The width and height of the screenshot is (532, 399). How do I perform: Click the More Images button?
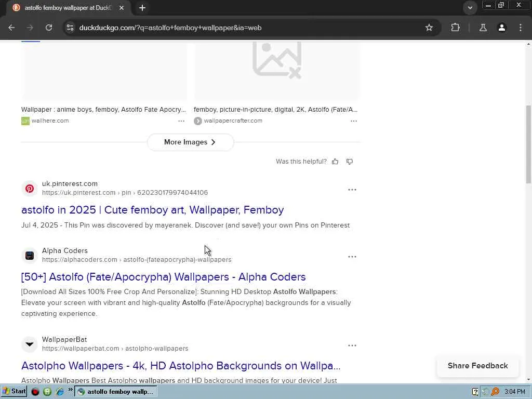click(x=190, y=142)
